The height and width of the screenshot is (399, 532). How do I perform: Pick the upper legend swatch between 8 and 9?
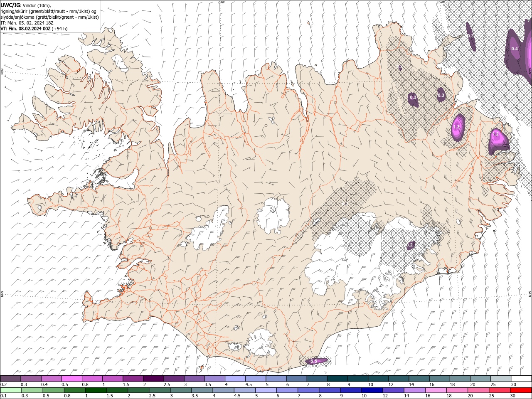pos(337,378)
